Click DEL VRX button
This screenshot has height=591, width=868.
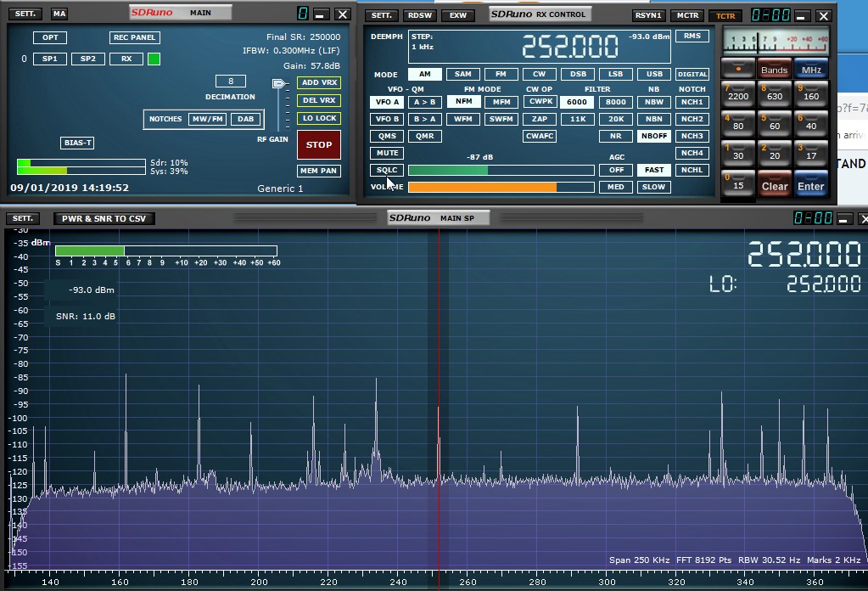[x=319, y=100]
